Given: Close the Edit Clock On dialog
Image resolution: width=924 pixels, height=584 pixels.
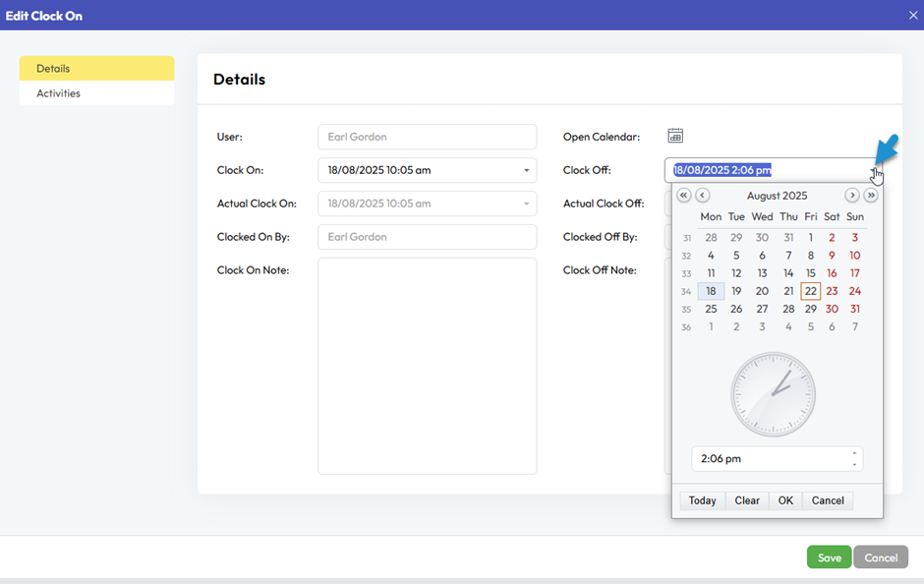Looking at the screenshot, I should (x=912, y=15).
